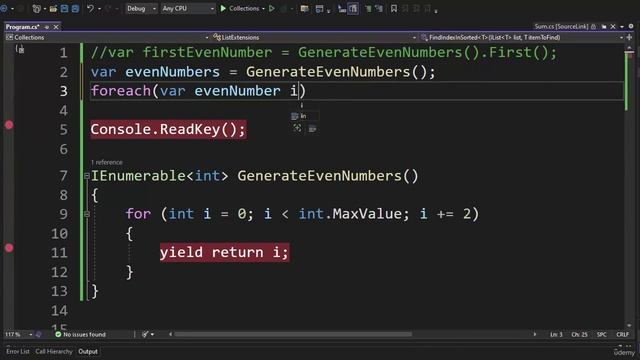
Task: Click the Console.ReadKey(); statement on line 5
Action: click(168, 129)
